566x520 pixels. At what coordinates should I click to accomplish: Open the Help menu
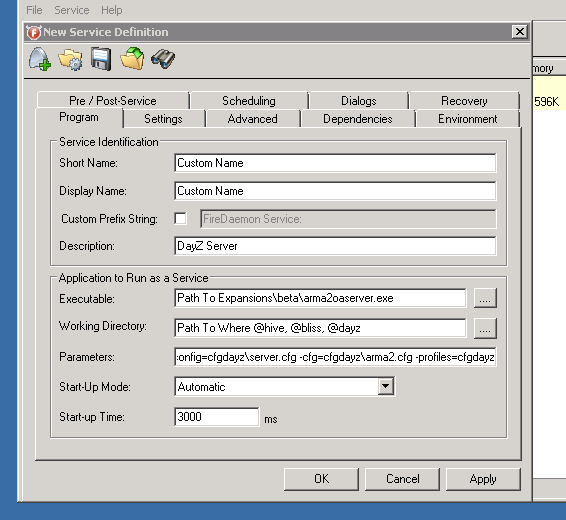point(112,10)
